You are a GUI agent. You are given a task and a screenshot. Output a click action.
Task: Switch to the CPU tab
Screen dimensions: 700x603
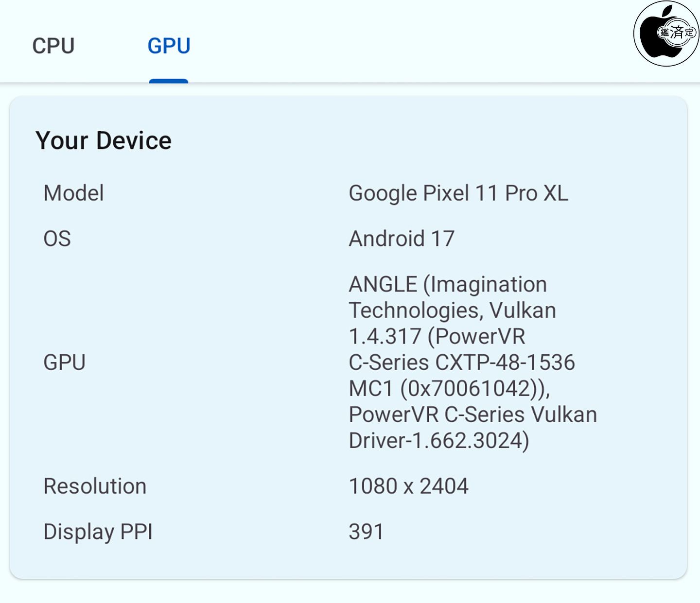click(x=53, y=46)
